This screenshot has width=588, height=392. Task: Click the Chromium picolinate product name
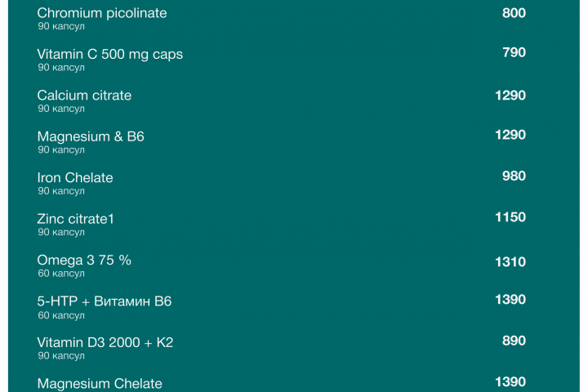pos(102,13)
